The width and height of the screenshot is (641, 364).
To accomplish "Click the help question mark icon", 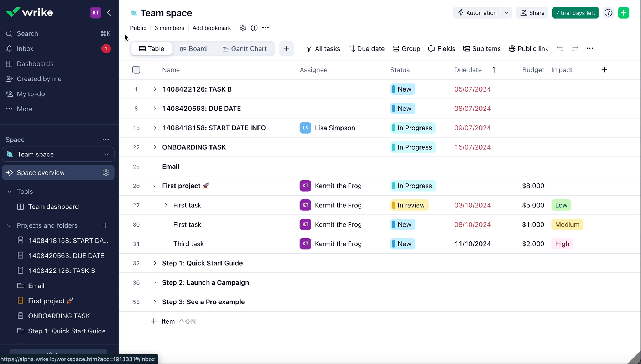I will click(608, 13).
